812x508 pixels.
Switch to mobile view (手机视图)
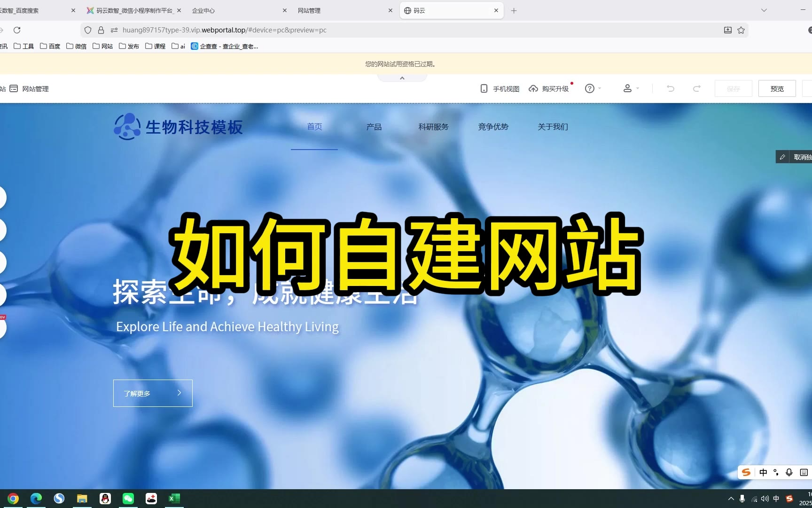tap(500, 89)
